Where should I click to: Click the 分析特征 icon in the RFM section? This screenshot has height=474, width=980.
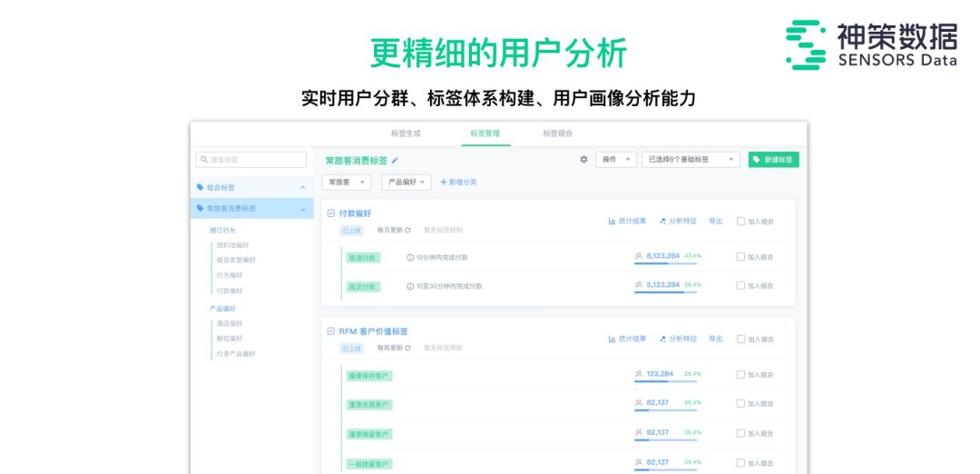point(662,339)
